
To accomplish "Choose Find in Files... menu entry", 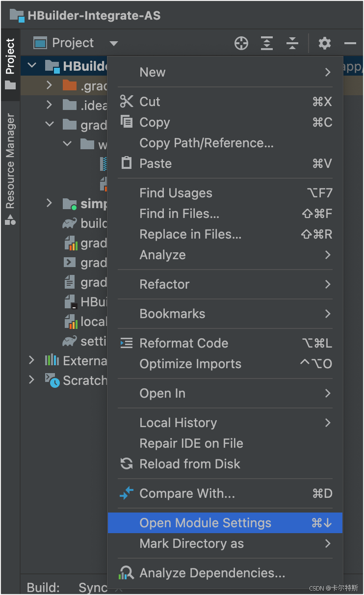I will (225, 214).
